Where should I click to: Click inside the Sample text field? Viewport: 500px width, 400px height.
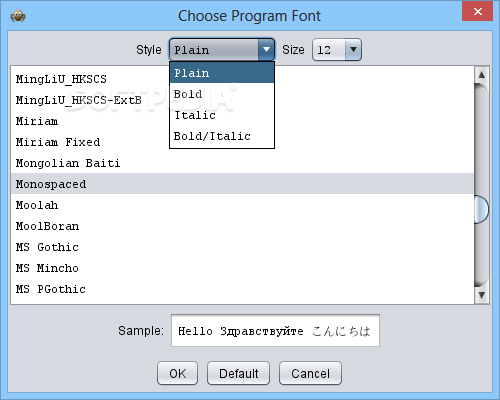tap(275, 331)
